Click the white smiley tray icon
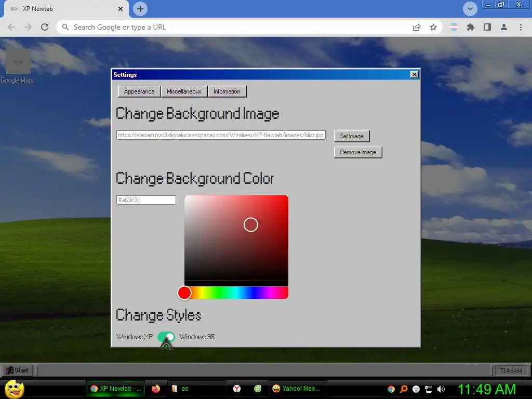The image size is (532, 399). 416,389
